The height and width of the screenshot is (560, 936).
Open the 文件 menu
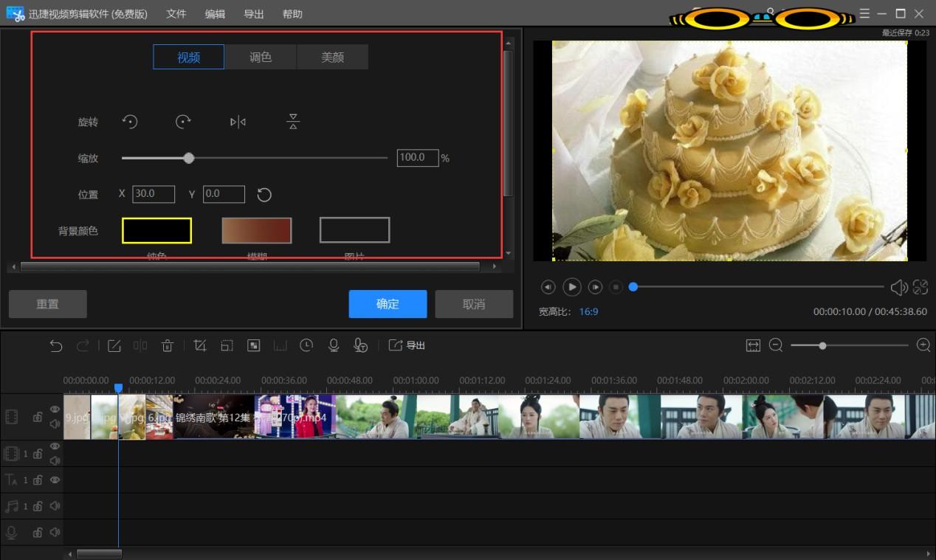(x=176, y=14)
